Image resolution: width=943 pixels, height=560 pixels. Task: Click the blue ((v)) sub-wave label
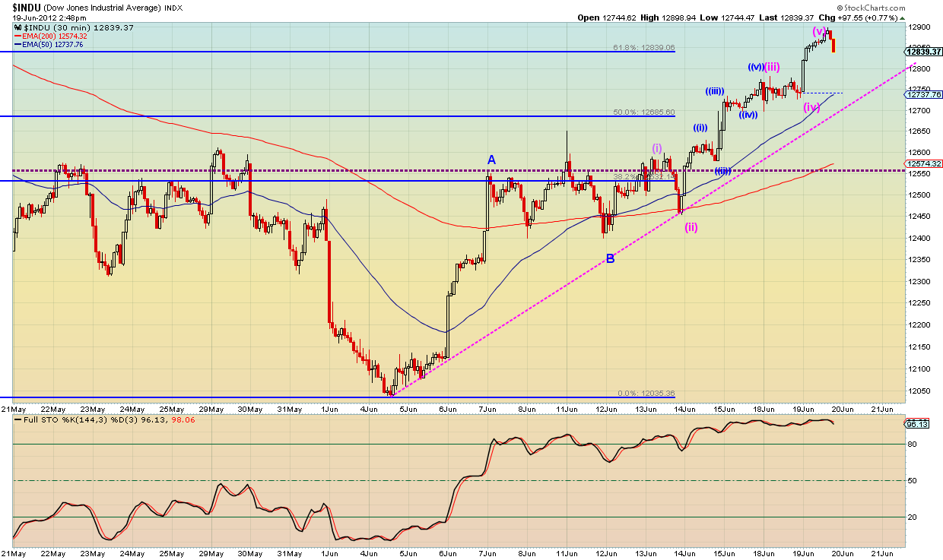pyautogui.click(x=755, y=67)
